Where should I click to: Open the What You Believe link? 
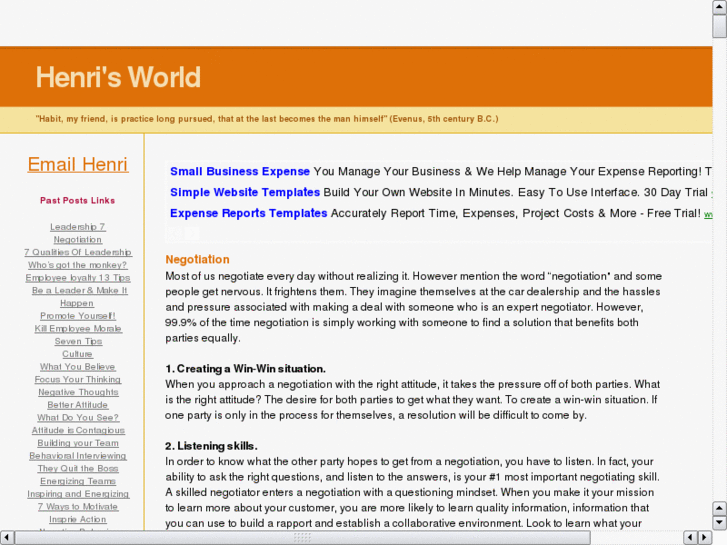[x=77, y=366]
